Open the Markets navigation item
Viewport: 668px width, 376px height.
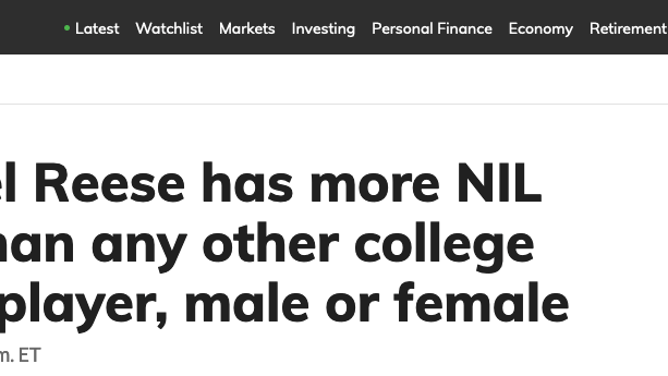coord(247,29)
